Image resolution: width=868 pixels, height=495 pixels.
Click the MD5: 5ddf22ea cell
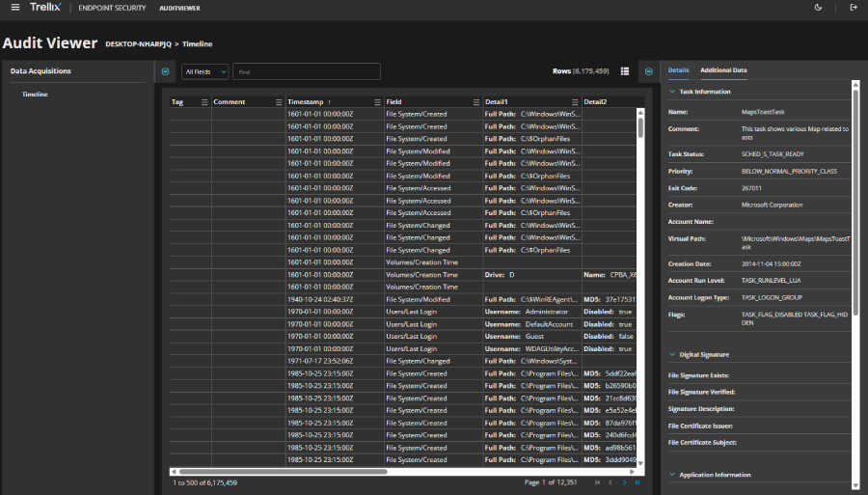pos(610,373)
